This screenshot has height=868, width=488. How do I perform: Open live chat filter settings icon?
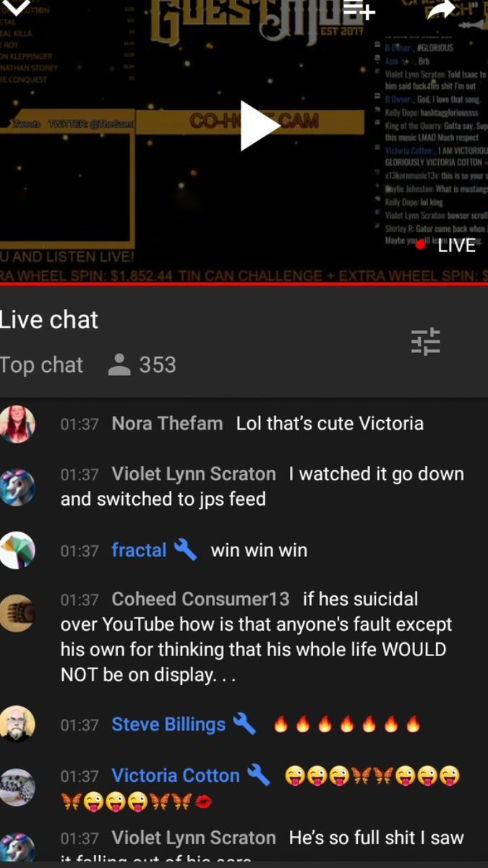pyautogui.click(x=426, y=341)
